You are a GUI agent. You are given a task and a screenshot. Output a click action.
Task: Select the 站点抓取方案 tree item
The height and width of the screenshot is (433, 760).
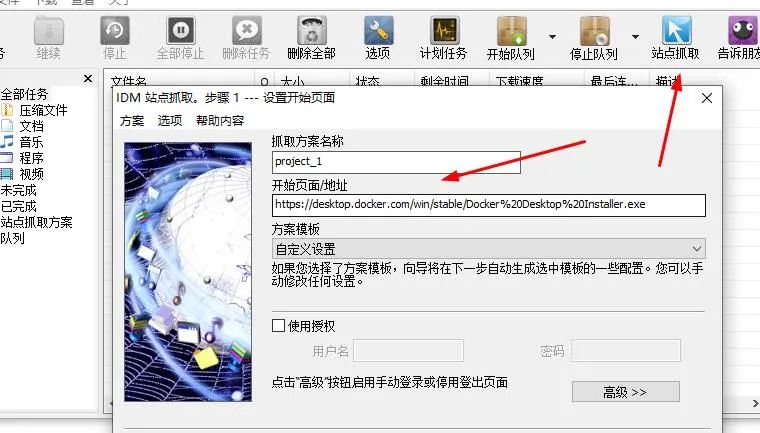(x=36, y=222)
